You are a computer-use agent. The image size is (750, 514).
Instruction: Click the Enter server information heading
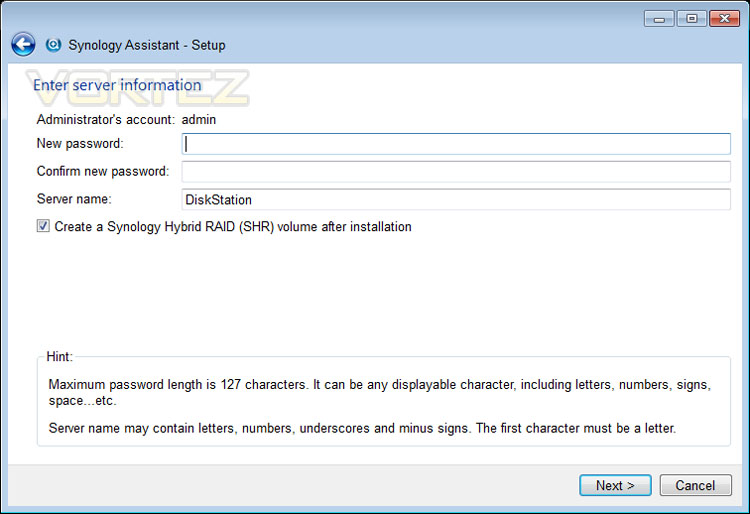pos(117,85)
